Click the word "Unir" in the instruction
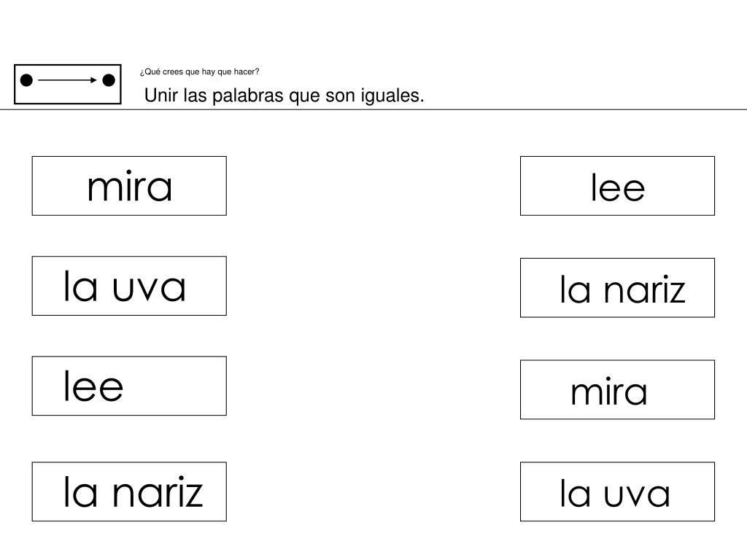The width and height of the screenshot is (747, 560). (x=158, y=96)
